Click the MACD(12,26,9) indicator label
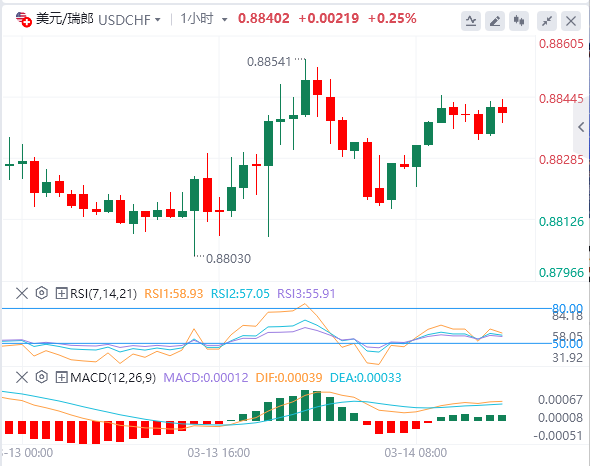590x466 pixels. click(x=113, y=377)
